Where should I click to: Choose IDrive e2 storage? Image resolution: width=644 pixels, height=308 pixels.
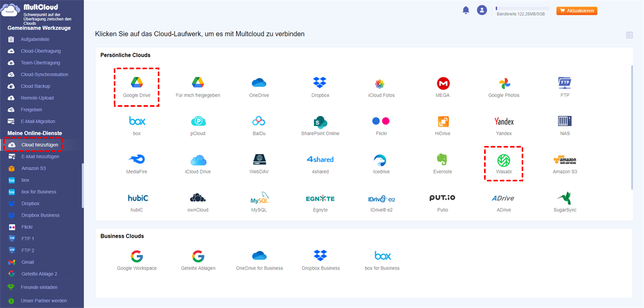381,198
